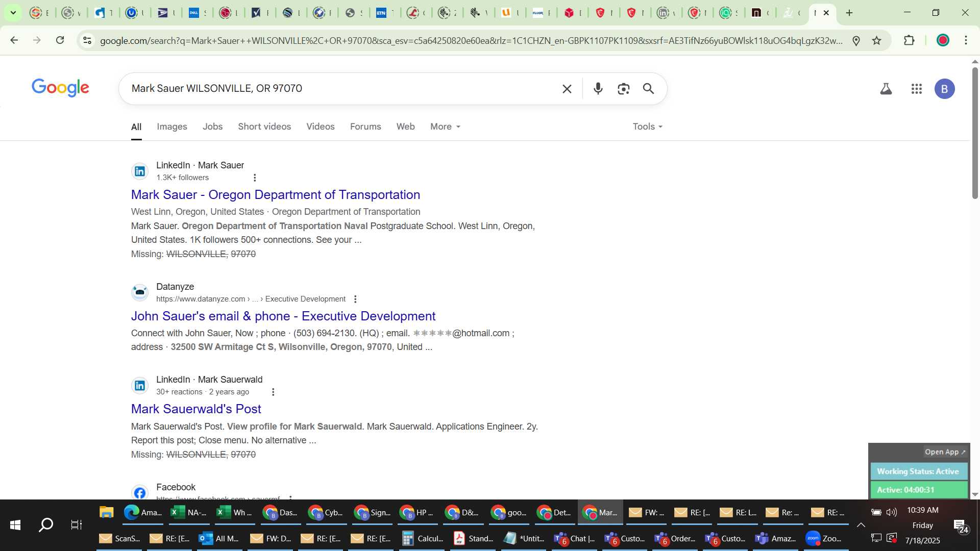Open Windows taskbar search
Screen dimensions: 980x551
[46, 525]
